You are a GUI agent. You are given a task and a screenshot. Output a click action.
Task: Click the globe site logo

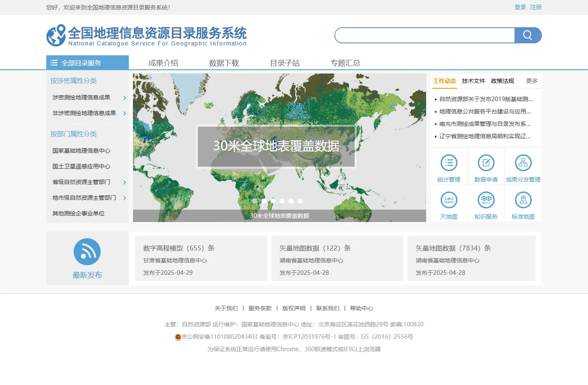coord(56,35)
